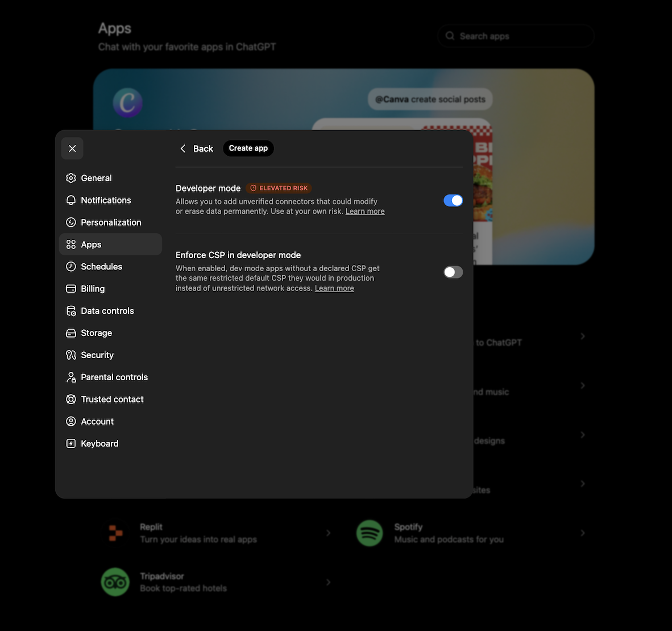
Task: Click the Notifications bell icon
Action: [70, 200]
